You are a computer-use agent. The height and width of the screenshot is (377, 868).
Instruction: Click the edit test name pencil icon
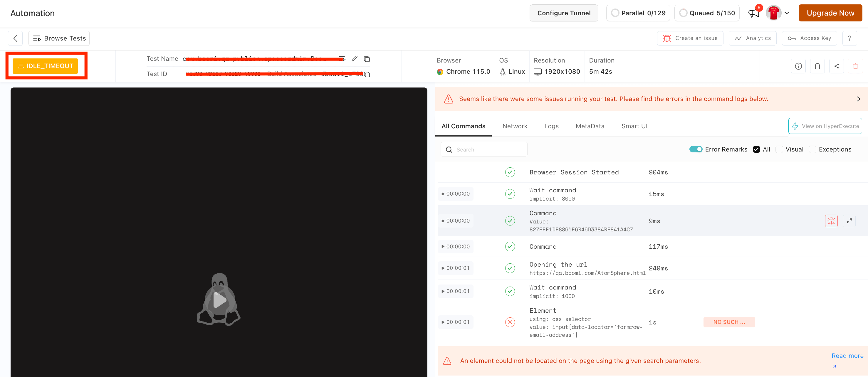[x=355, y=59]
